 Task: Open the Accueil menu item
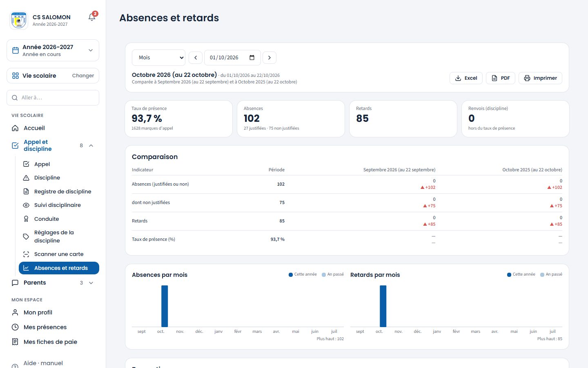coord(53,128)
